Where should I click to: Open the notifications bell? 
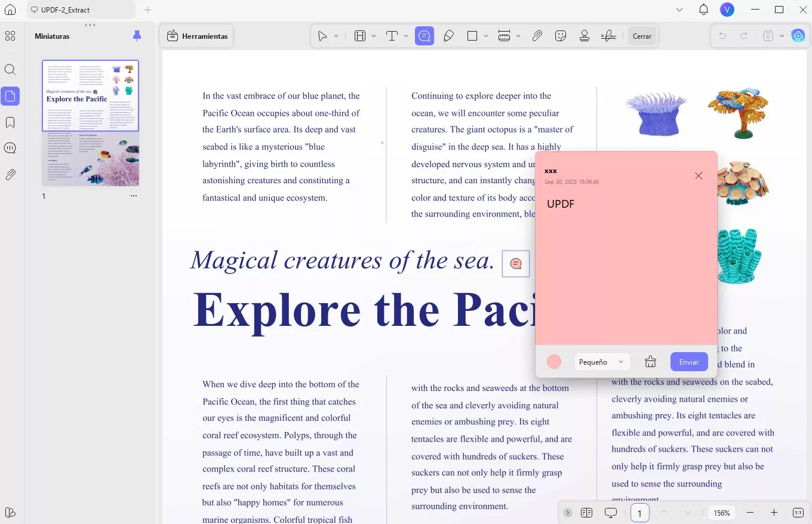pos(704,10)
